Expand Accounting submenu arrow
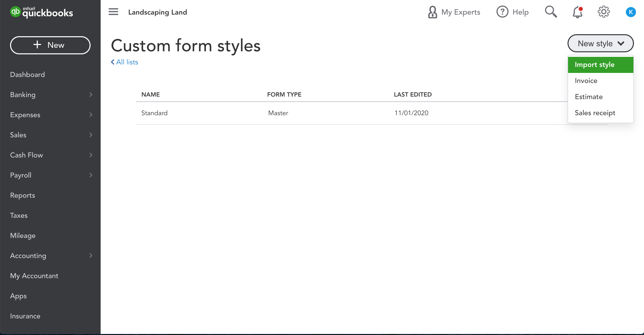This screenshot has height=335, width=644. (91, 256)
